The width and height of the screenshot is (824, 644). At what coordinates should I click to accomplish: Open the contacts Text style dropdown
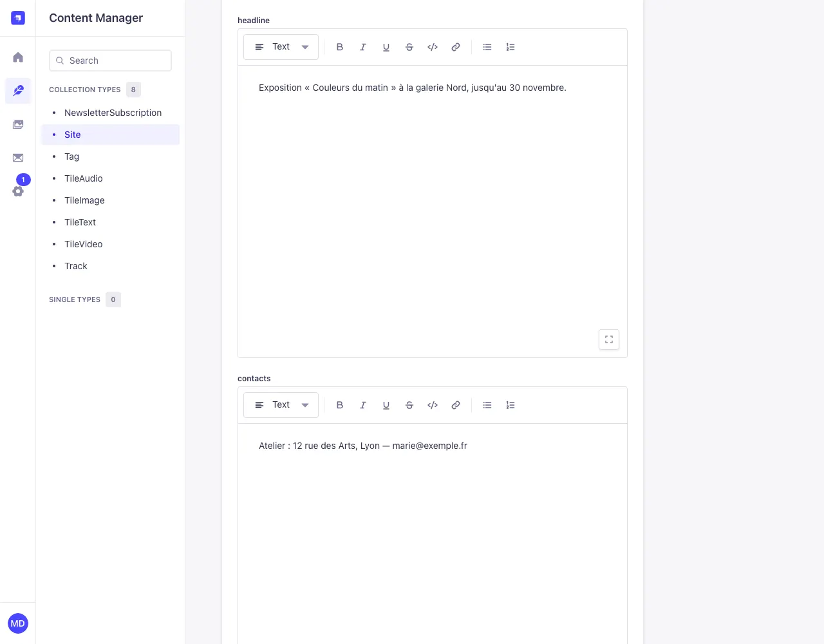click(x=281, y=405)
